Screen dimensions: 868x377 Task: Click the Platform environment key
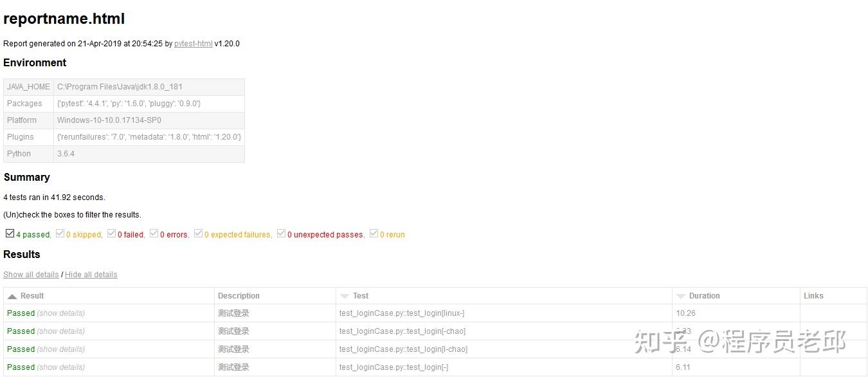(22, 120)
